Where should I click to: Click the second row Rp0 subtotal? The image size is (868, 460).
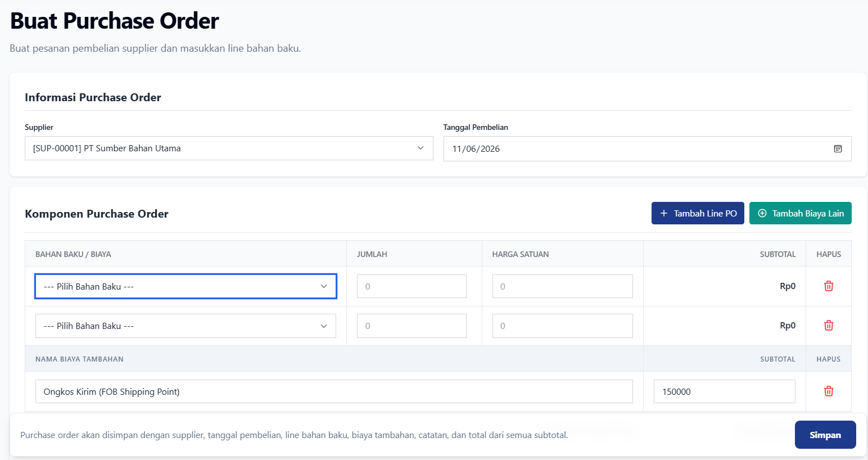click(x=788, y=326)
